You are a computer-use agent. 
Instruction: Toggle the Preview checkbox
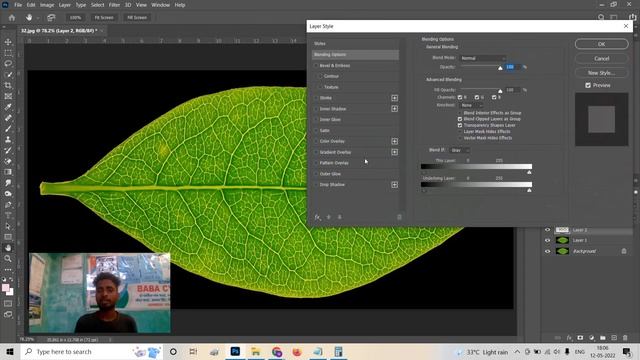pyautogui.click(x=588, y=85)
